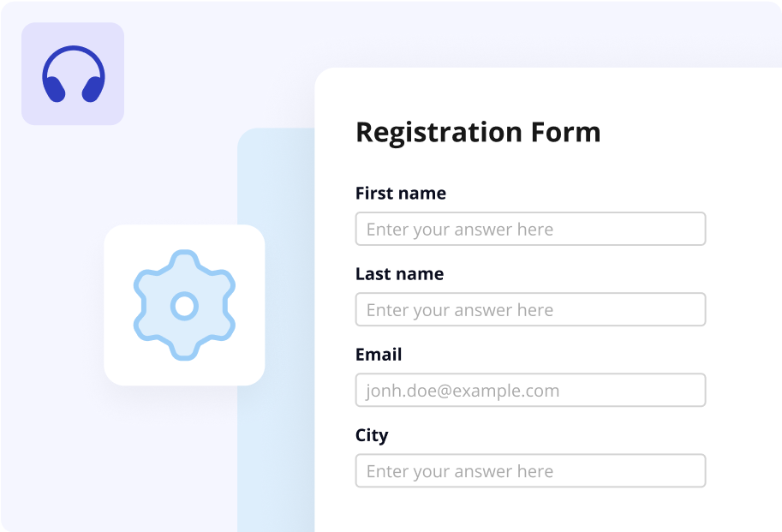Click the left ear cup of the headphones
Viewport: 782px width, 532px height.
click(54, 89)
